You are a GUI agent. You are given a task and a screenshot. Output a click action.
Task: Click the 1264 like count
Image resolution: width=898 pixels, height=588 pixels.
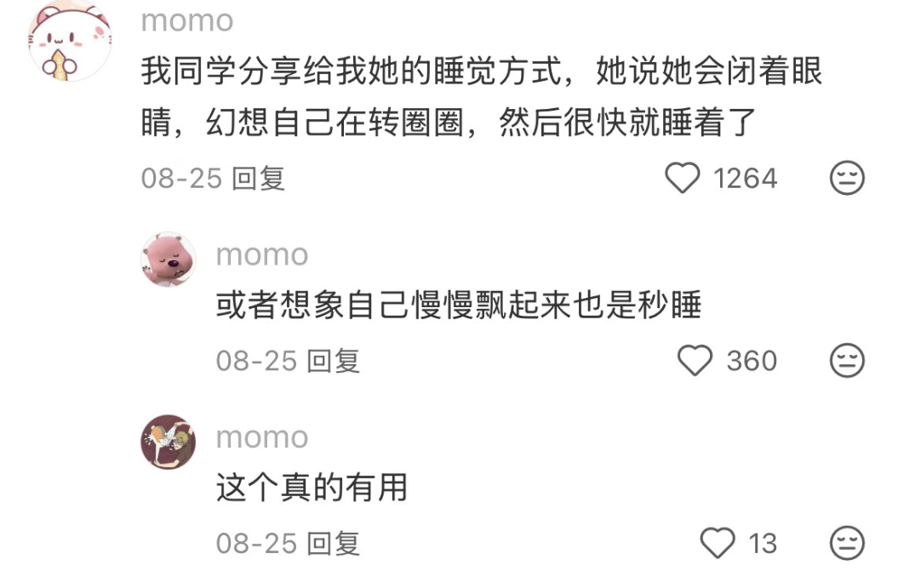click(745, 178)
